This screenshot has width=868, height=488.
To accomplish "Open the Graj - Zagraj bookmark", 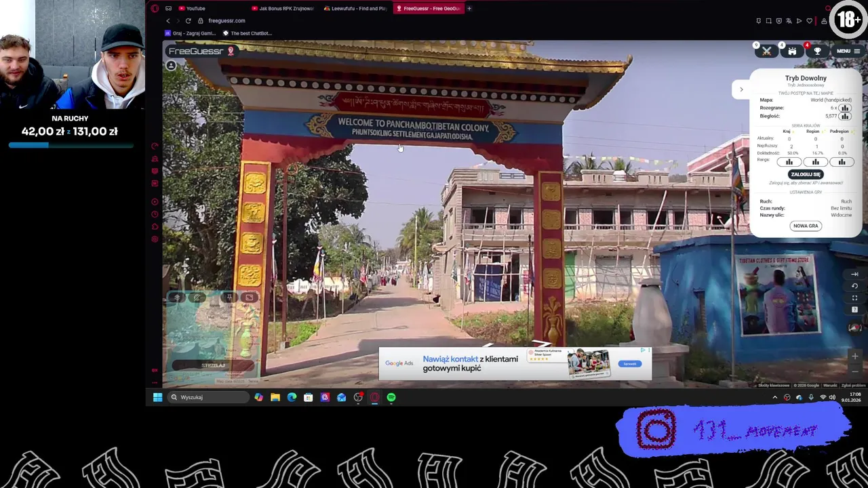I will click(190, 33).
